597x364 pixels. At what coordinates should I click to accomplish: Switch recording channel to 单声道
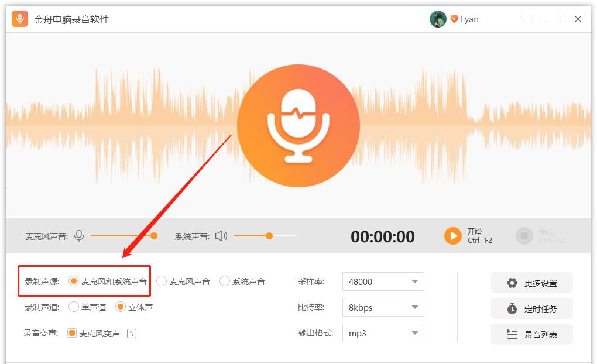(74, 307)
